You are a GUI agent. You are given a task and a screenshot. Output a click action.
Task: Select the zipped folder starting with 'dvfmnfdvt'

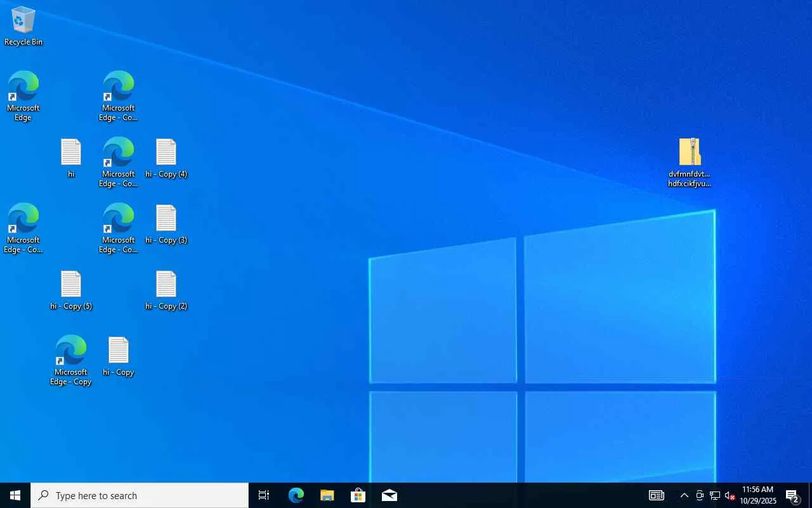tap(690, 163)
